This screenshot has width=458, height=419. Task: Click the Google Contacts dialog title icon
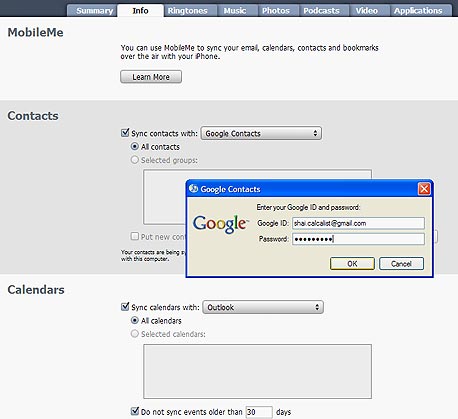(x=193, y=189)
